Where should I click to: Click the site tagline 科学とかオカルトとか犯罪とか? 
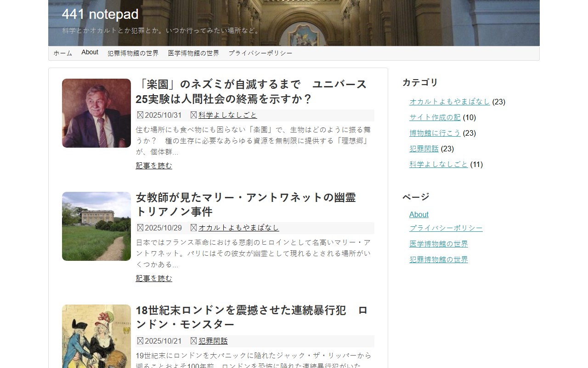(x=162, y=31)
